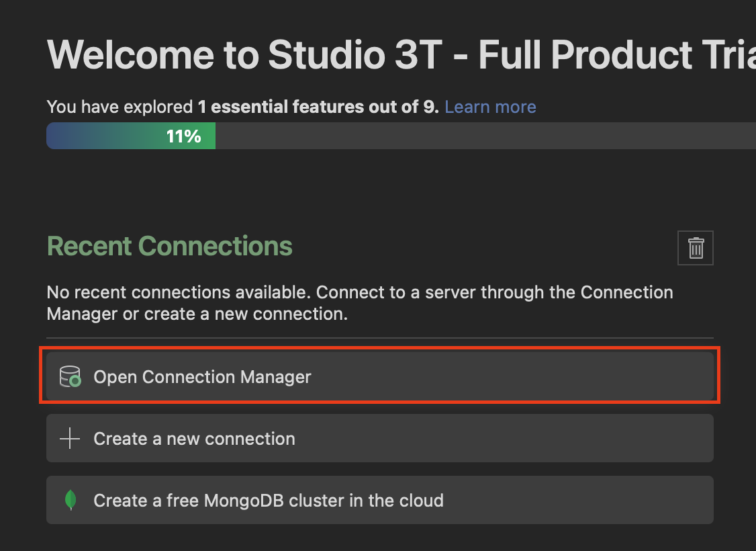The width and height of the screenshot is (756, 551).
Task: Click the green MongoDB leaf icon
Action: [70, 501]
